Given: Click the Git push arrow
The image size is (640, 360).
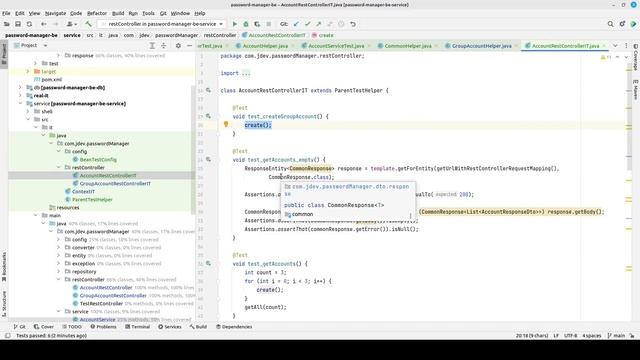Looking at the screenshot, I should click(x=319, y=24).
